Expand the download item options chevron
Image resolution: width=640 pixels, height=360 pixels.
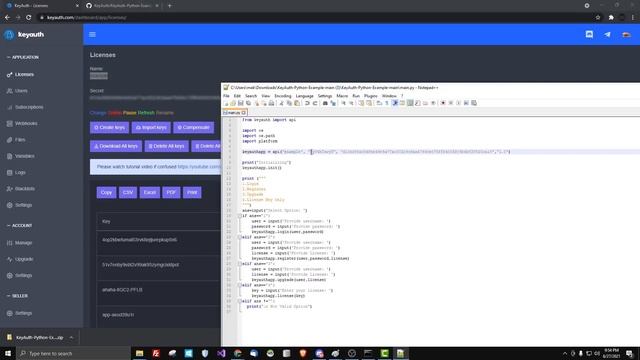pyautogui.click(x=71, y=338)
